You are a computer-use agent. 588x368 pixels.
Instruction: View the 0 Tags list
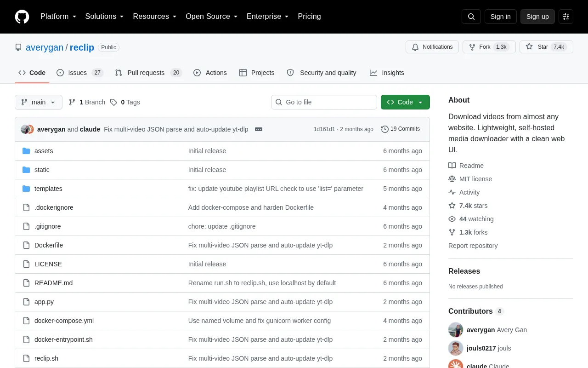[125, 102]
